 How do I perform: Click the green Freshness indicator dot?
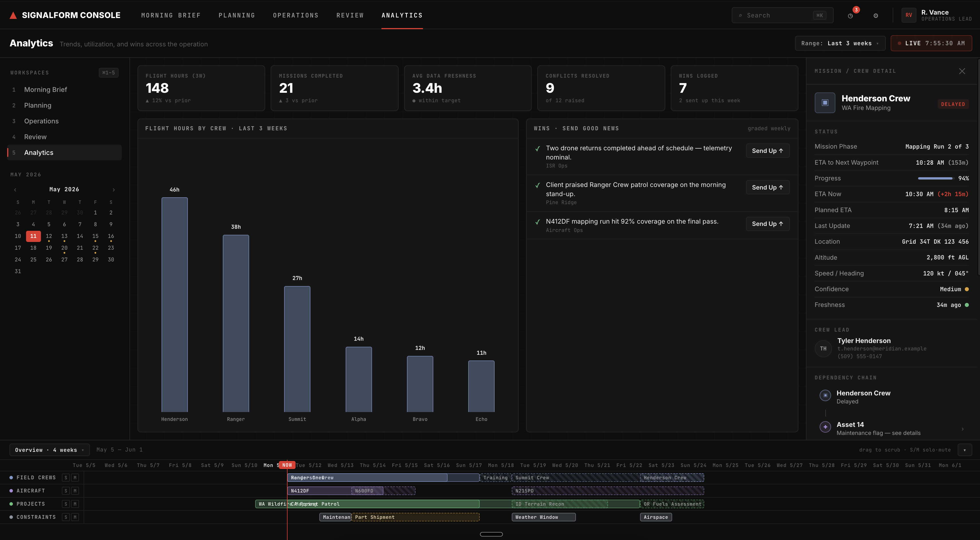coord(967,305)
